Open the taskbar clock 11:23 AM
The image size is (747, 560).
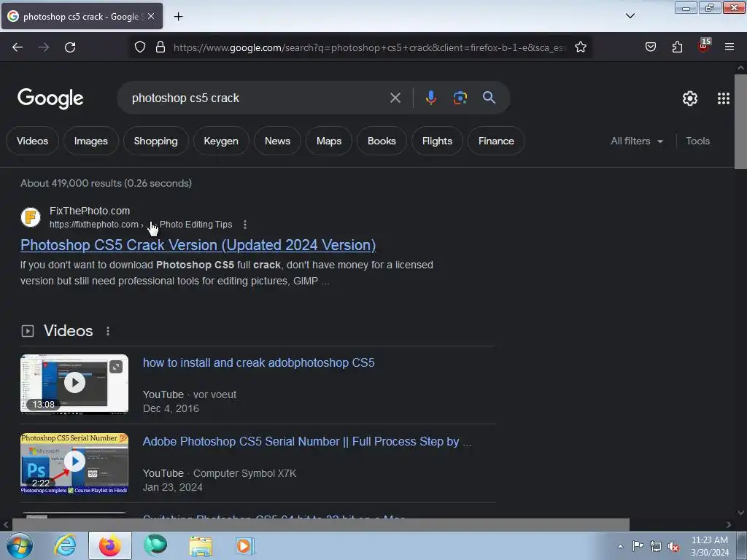pos(710,546)
